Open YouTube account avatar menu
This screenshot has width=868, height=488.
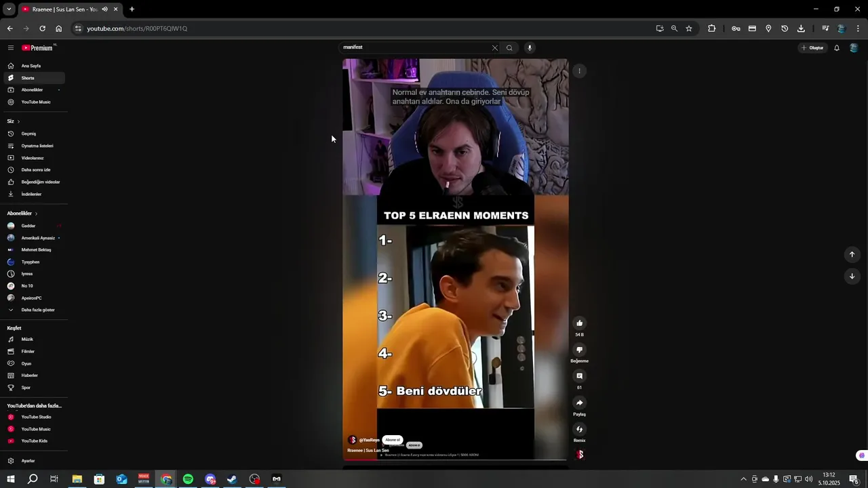[x=854, y=47]
